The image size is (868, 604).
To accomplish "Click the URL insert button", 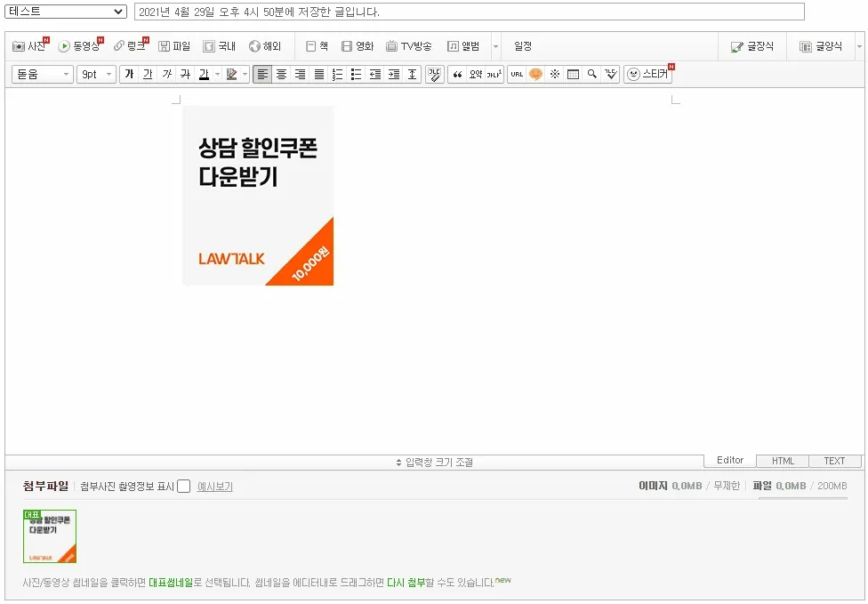I will point(517,74).
